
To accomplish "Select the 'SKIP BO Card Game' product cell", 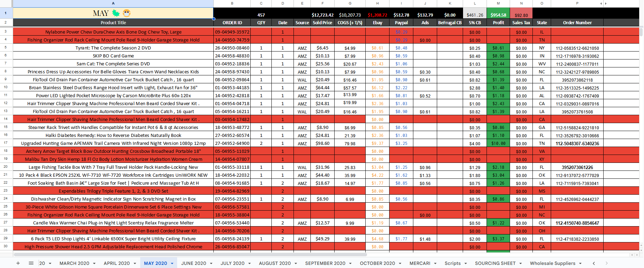I will coord(113,56).
